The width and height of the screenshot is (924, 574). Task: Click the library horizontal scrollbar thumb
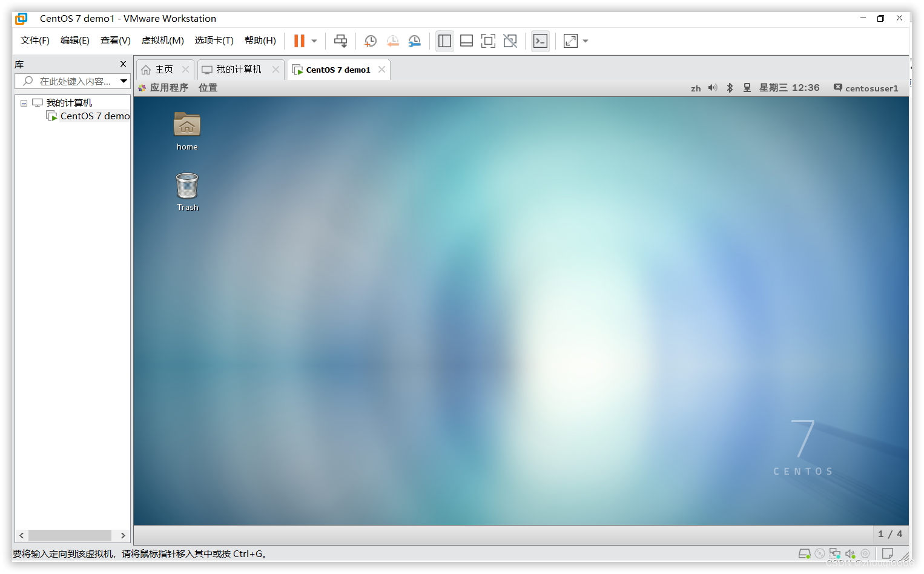tap(70, 535)
